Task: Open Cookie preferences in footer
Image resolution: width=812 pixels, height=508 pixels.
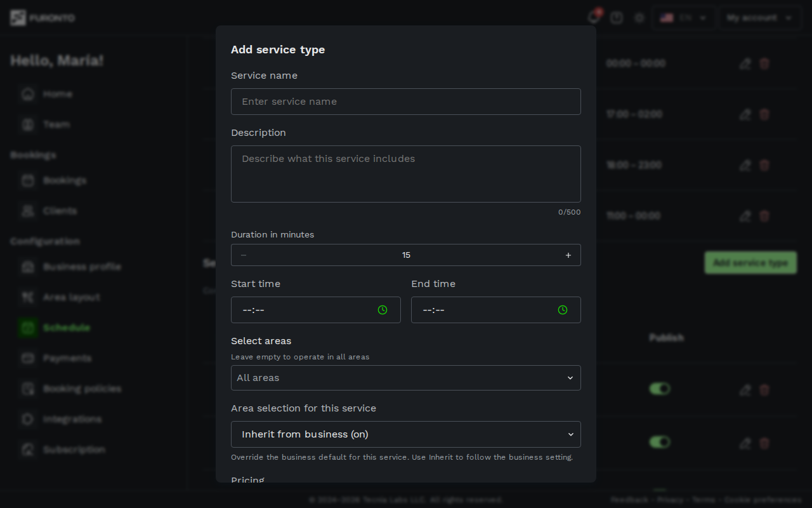Action: (763, 500)
